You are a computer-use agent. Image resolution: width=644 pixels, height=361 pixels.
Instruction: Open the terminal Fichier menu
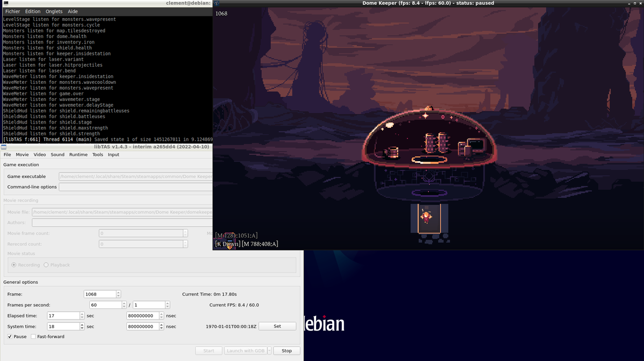[x=13, y=11]
